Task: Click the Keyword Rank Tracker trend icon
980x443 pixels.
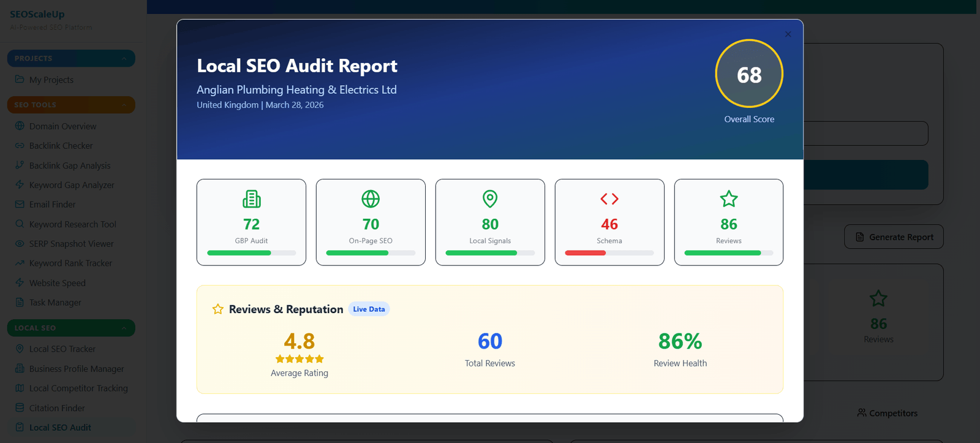Action: coord(20,263)
